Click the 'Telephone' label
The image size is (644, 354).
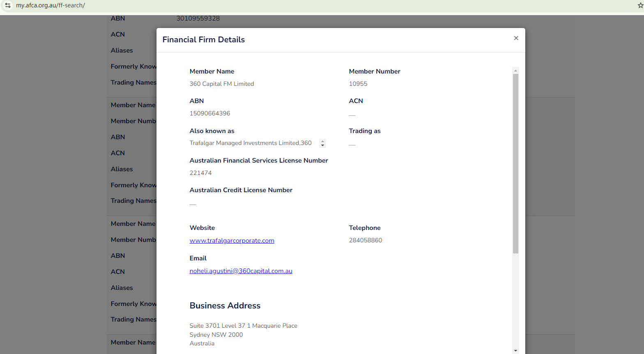(x=365, y=228)
